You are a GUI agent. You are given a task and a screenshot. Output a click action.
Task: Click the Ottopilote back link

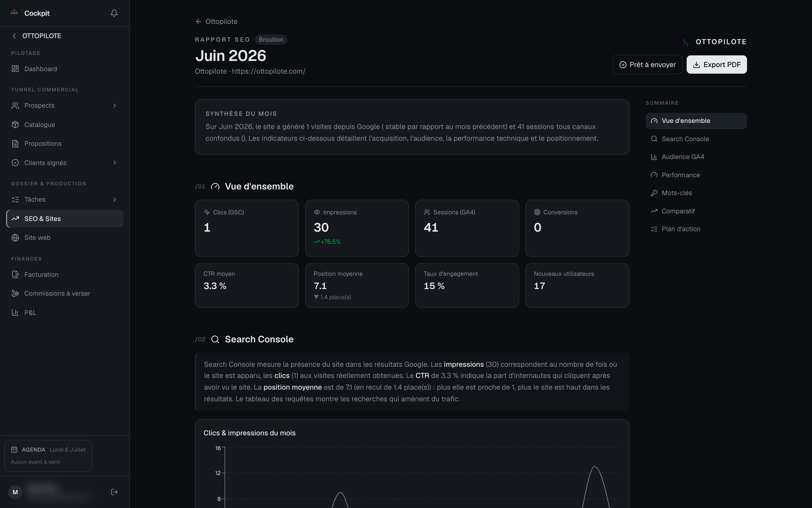(216, 22)
